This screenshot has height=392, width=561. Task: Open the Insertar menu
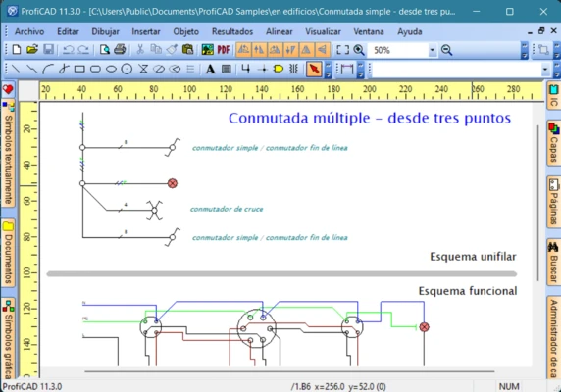(x=146, y=31)
